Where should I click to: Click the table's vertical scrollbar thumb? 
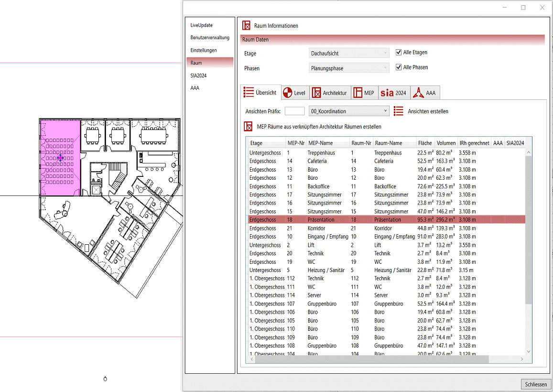528,229
